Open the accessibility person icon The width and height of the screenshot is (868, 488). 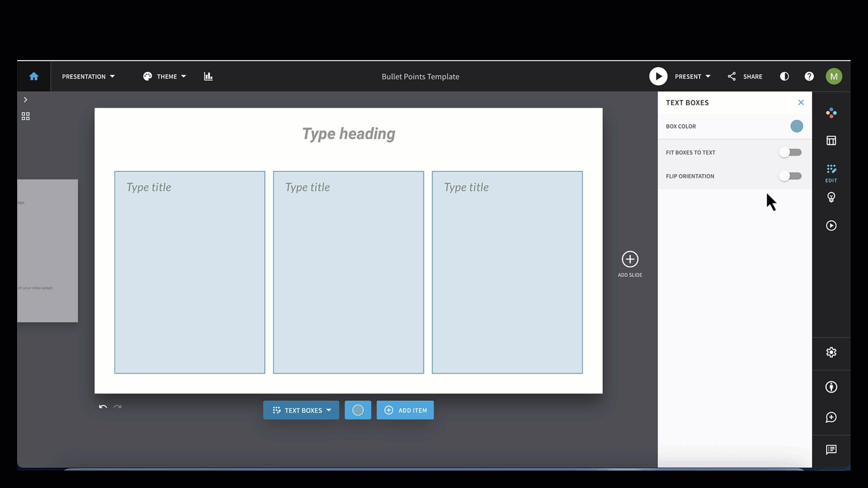(x=831, y=387)
